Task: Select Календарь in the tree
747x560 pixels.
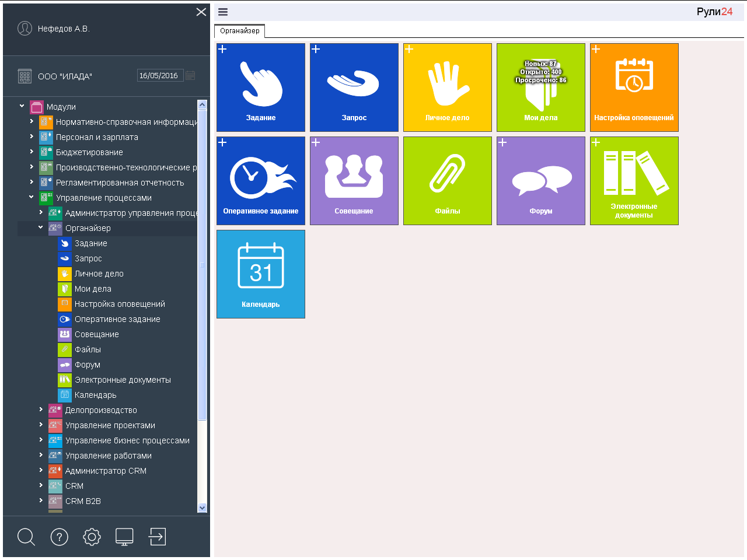Action: 96,395
